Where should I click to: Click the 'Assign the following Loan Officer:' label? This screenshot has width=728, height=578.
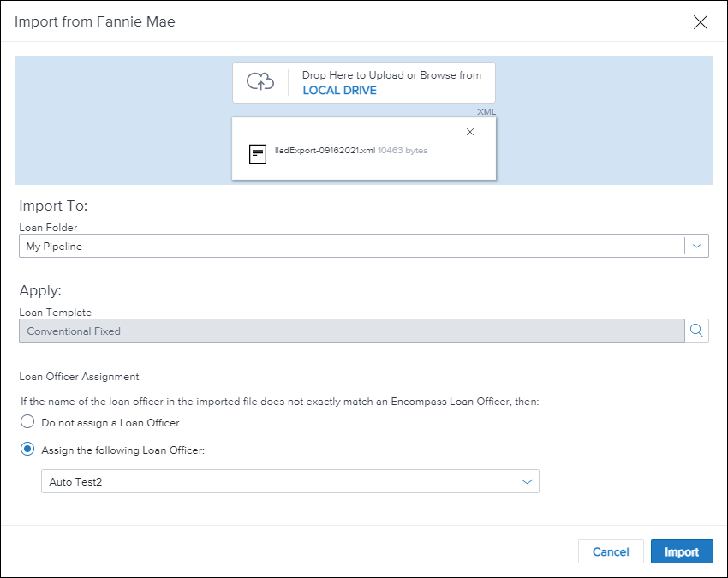(123, 450)
